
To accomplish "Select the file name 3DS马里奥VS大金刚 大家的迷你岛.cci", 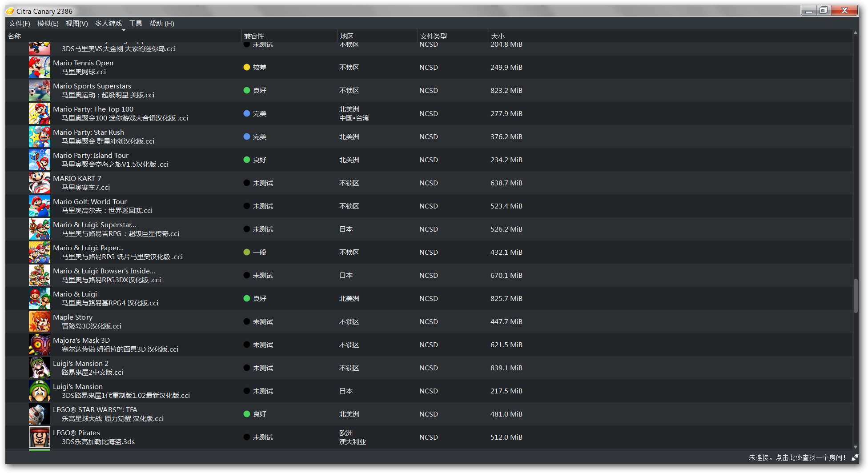I will pyautogui.click(x=118, y=49).
